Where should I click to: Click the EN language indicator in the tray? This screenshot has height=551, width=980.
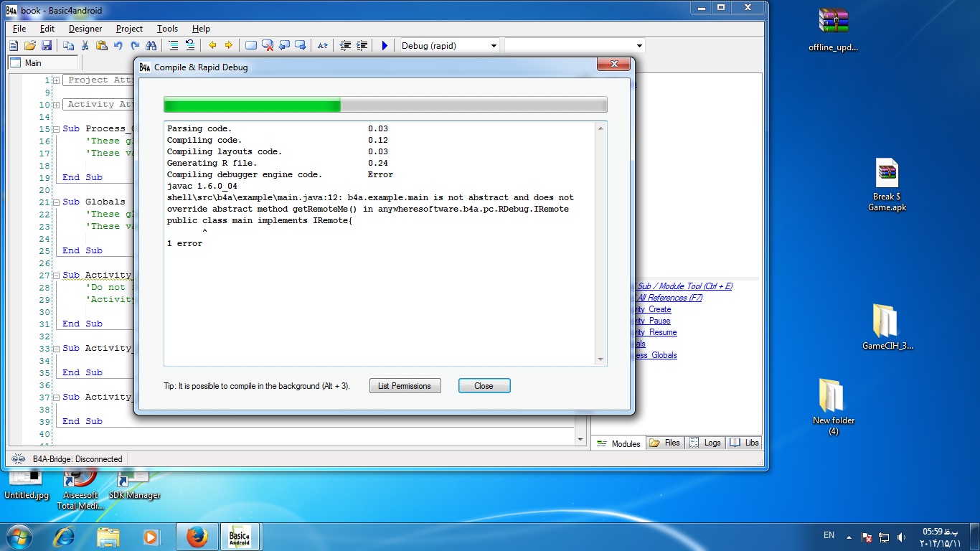829,535
